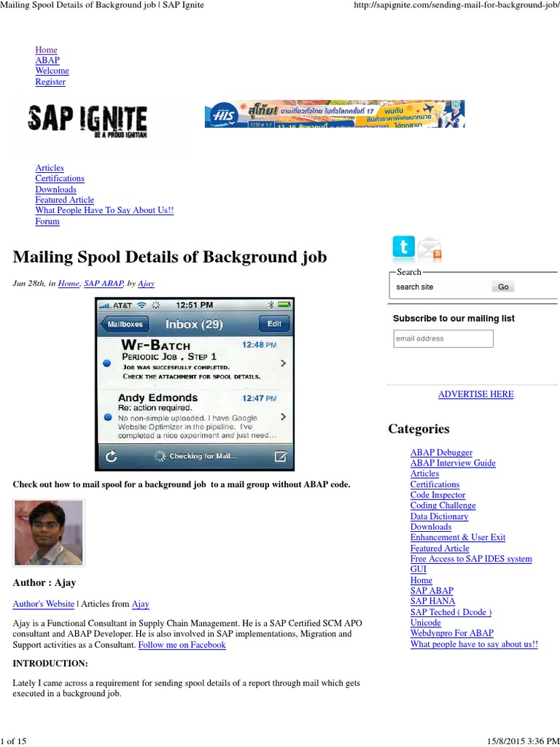
Task: Go to Home in top menu
Action: [46, 50]
